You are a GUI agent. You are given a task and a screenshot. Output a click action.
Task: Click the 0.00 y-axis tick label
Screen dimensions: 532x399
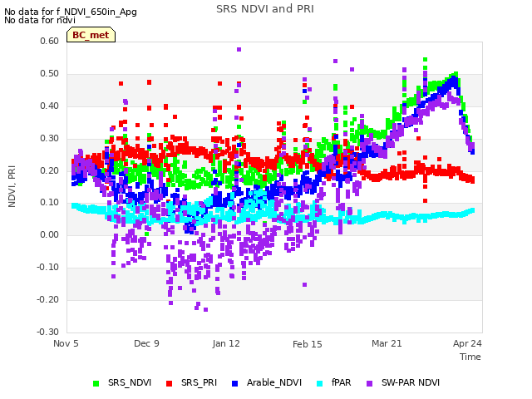point(50,234)
